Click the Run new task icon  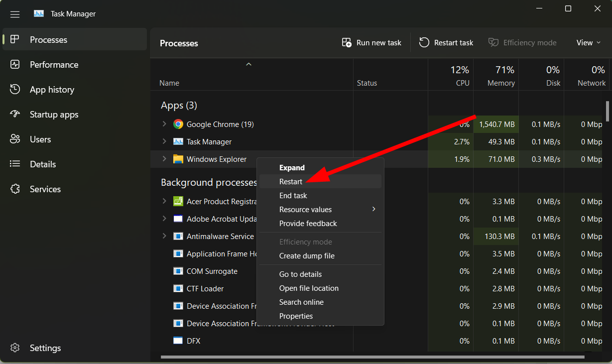pyautogui.click(x=347, y=43)
